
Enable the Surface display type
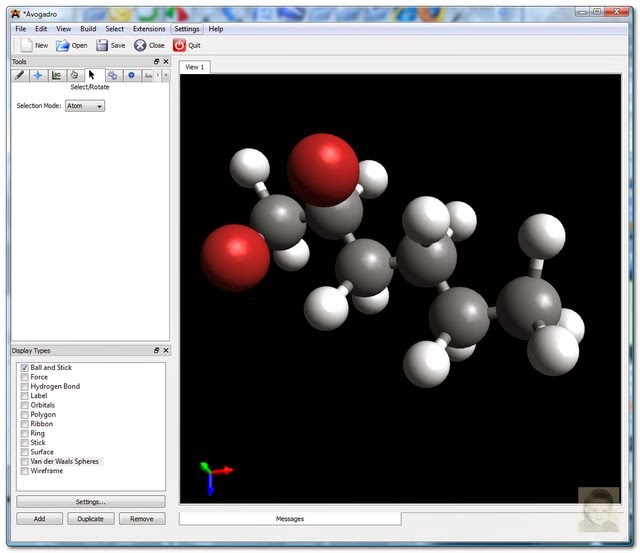[24, 452]
